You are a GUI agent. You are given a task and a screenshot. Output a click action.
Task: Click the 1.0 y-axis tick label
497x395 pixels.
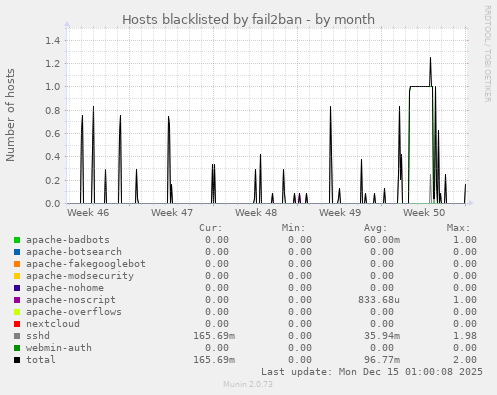(x=53, y=87)
